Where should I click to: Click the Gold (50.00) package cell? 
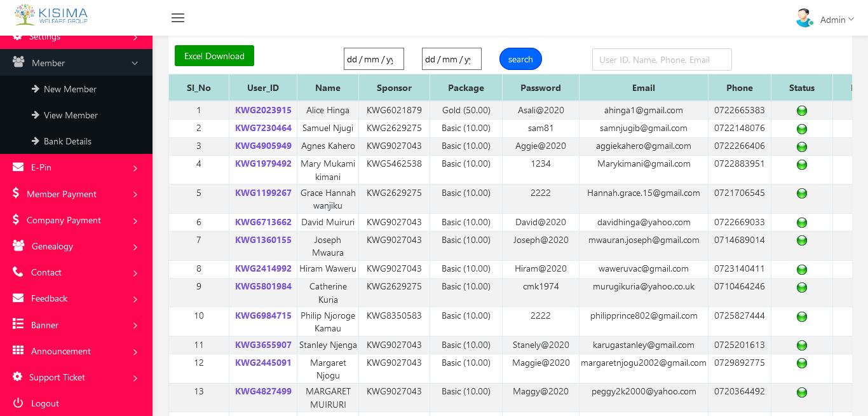pos(466,110)
